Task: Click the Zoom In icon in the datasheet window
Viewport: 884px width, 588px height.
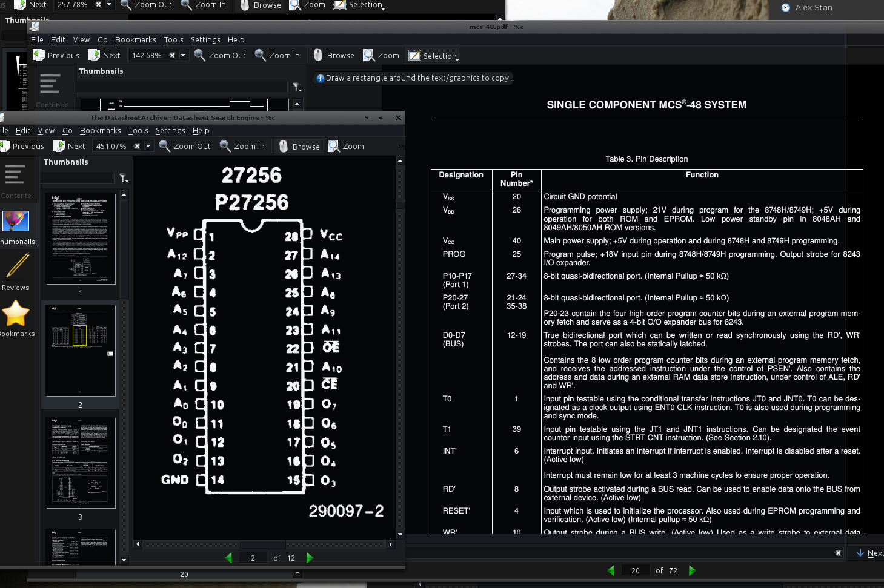Action: 242,146
